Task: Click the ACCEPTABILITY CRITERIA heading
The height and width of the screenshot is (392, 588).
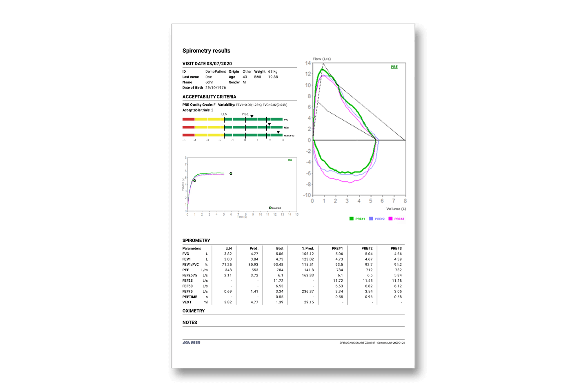Action: 209,97
